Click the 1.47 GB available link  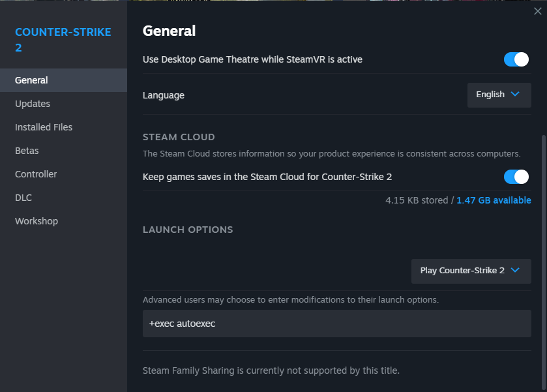(494, 200)
